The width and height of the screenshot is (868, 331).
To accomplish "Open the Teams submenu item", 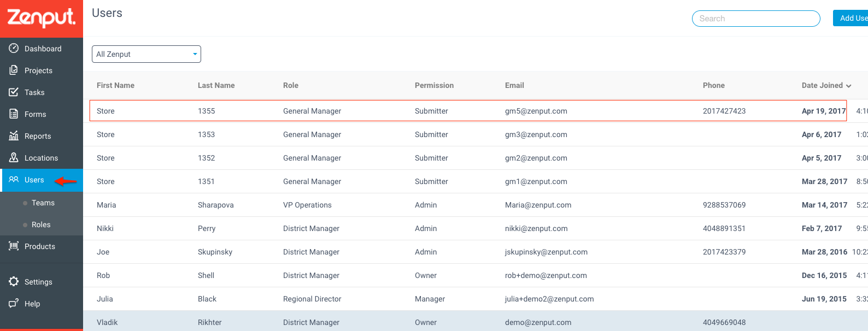I will tap(43, 203).
